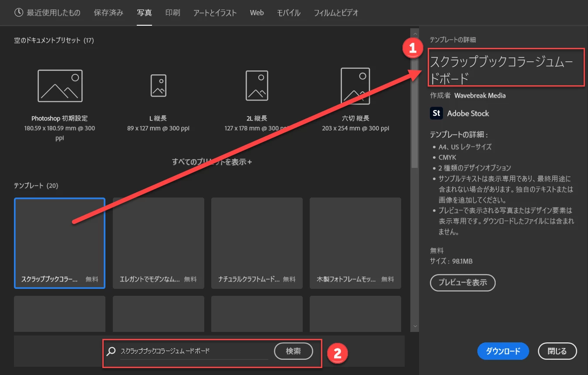Click the Wavebreak Media author name
This screenshot has height=375, width=588.
point(480,95)
